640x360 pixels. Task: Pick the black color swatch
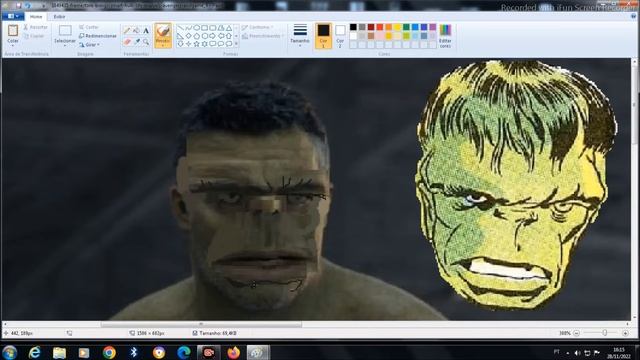coord(353,27)
